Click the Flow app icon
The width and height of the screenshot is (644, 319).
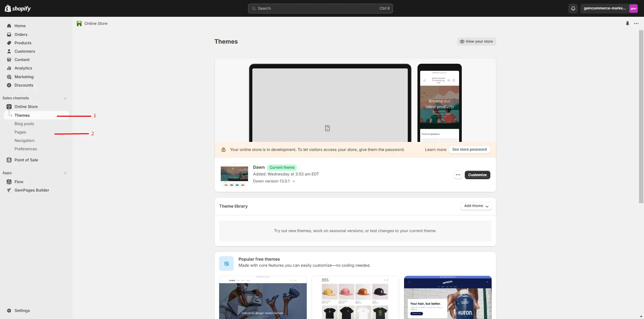(9, 182)
